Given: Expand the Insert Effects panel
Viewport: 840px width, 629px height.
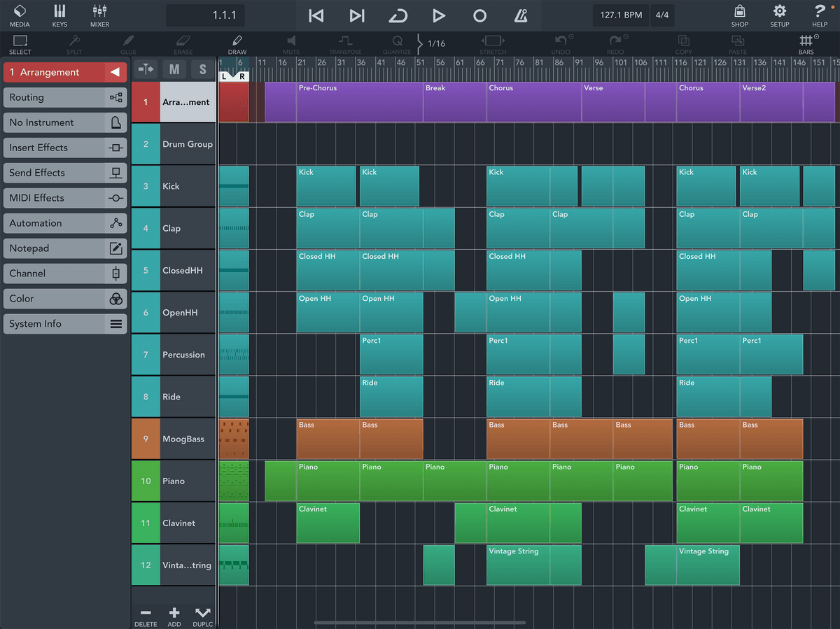Looking at the screenshot, I should 64,148.
